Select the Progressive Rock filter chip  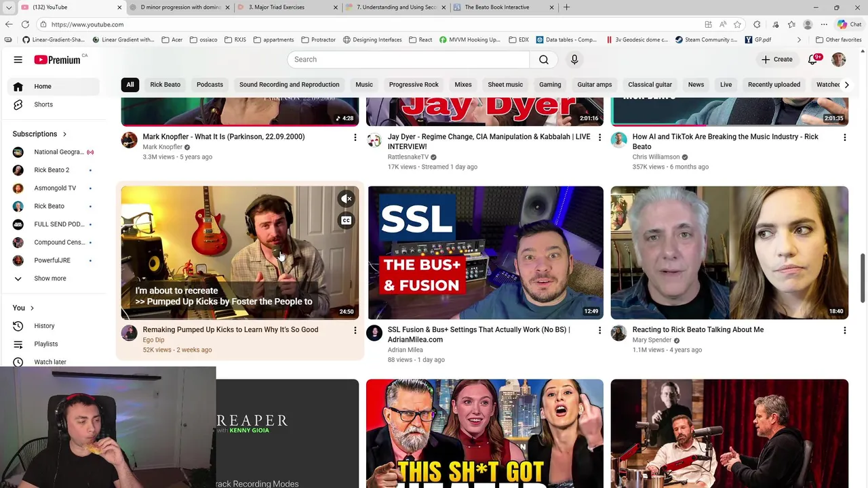[x=414, y=85]
